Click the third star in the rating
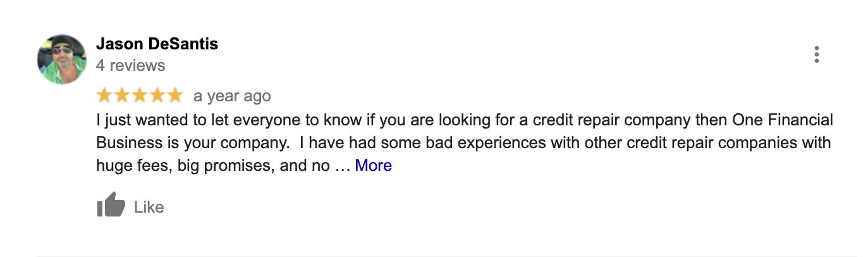Image resolution: width=868 pixels, height=257 pixels. [x=139, y=96]
